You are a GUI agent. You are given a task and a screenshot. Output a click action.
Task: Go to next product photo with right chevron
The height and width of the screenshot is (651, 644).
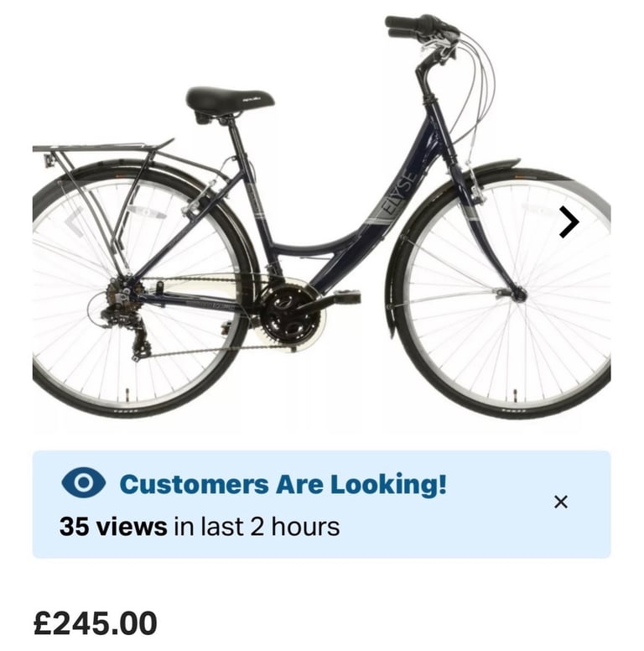tap(569, 222)
